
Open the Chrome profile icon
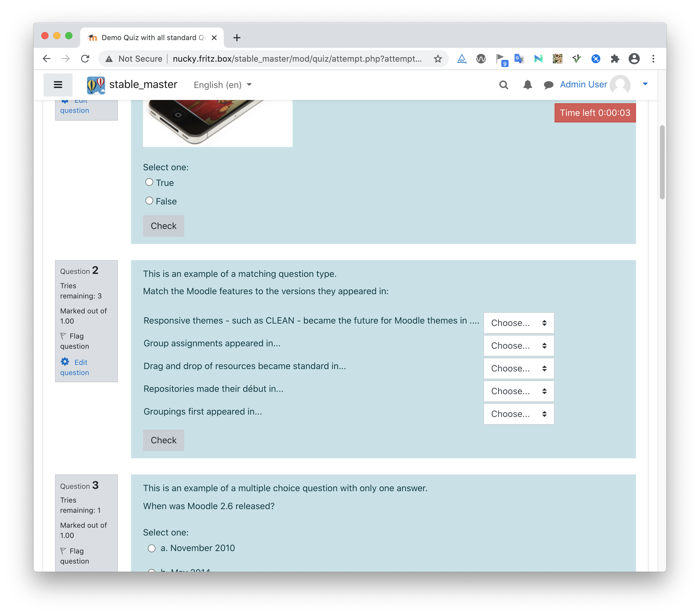(x=634, y=59)
